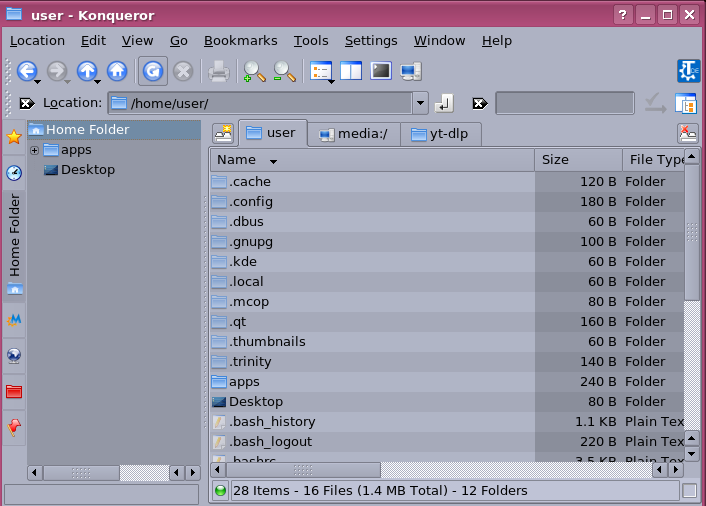Image resolution: width=706 pixels, height=506 pixels.
Task: Expand the apps folder tree node
Action: click(35, 150)
